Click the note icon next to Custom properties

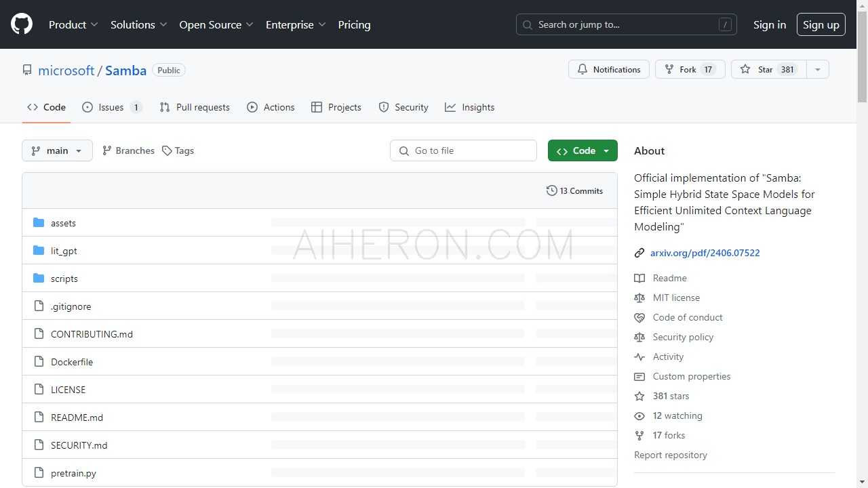point(639,376)
